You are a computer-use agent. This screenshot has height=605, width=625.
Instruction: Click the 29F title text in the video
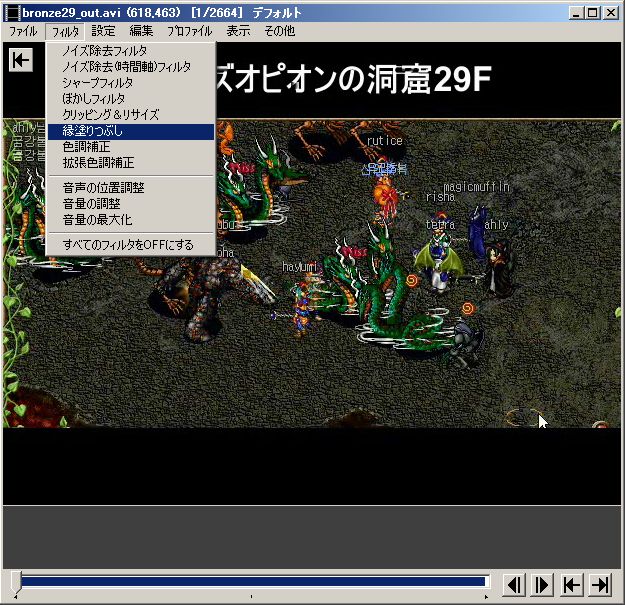coord(463,79)
